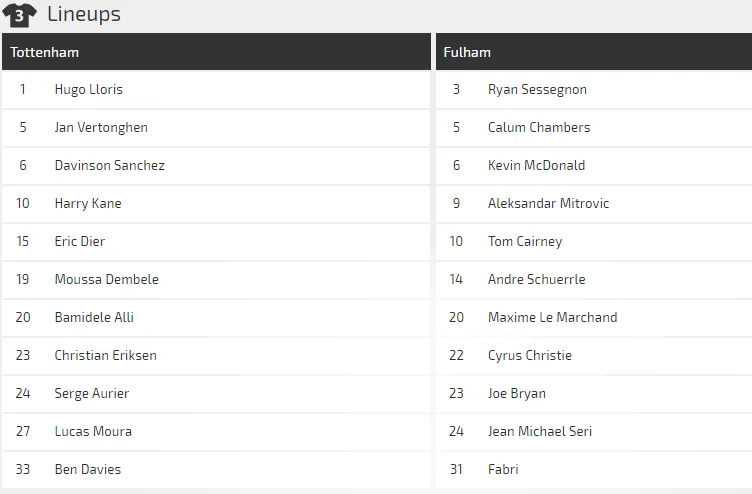Click on Jan Vertonghen's name

tap(101, 127)
